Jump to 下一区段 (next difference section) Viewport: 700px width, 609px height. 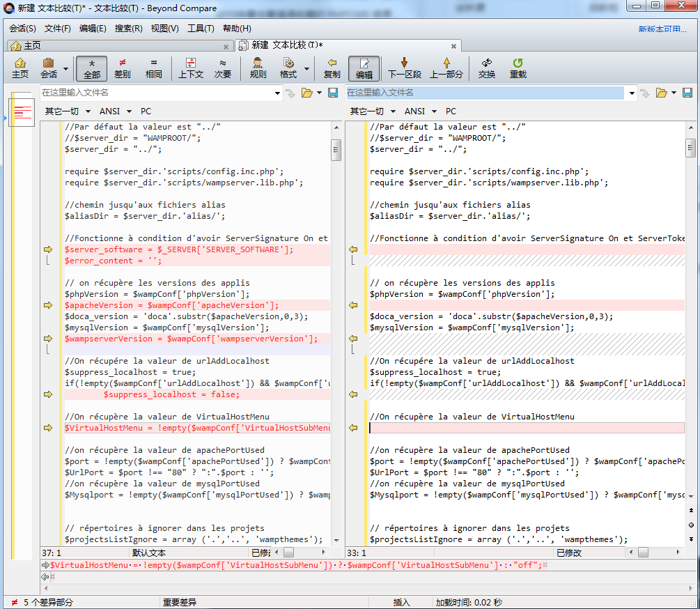[404, 68]
